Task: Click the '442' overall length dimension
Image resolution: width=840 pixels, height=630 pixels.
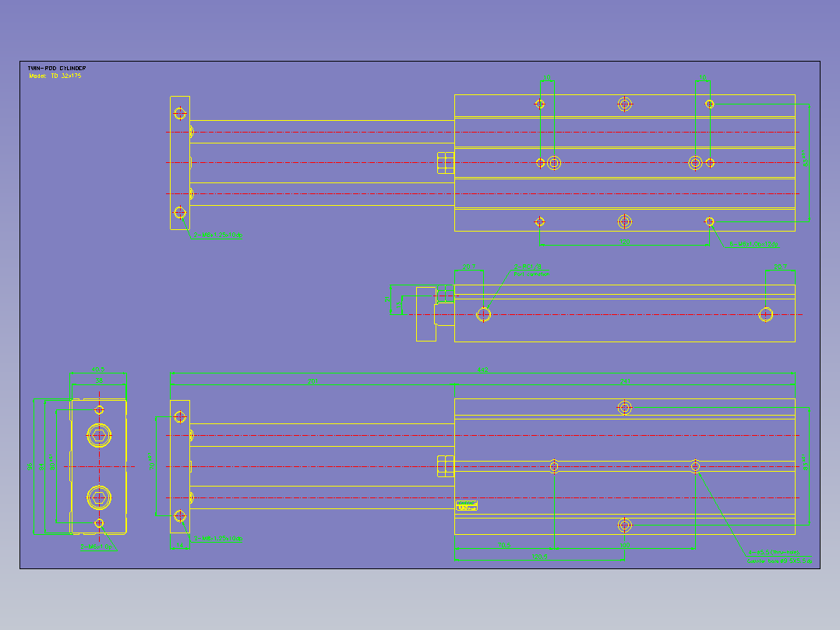Action: point(482,370)
